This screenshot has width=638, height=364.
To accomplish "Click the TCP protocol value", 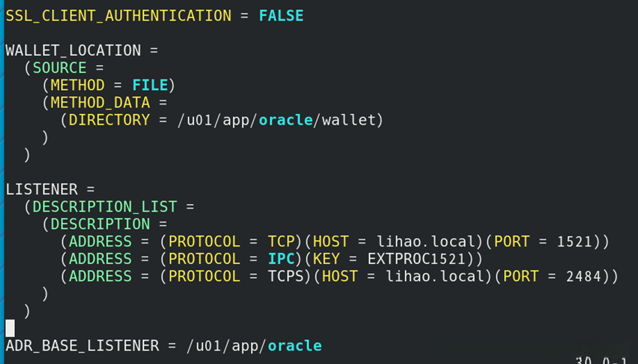I will [x=281, y=241].
